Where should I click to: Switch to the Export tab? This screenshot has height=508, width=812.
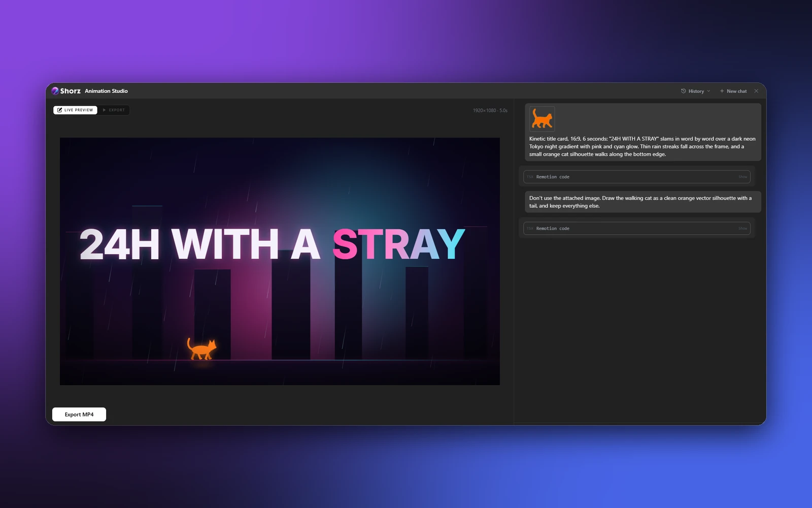[114, 110]
